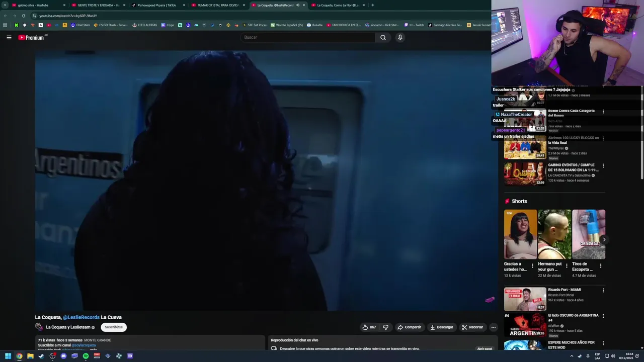
Task: Open the CS:GO Stash bookmark
Action: pyautogui.click(x=111, y=25)
